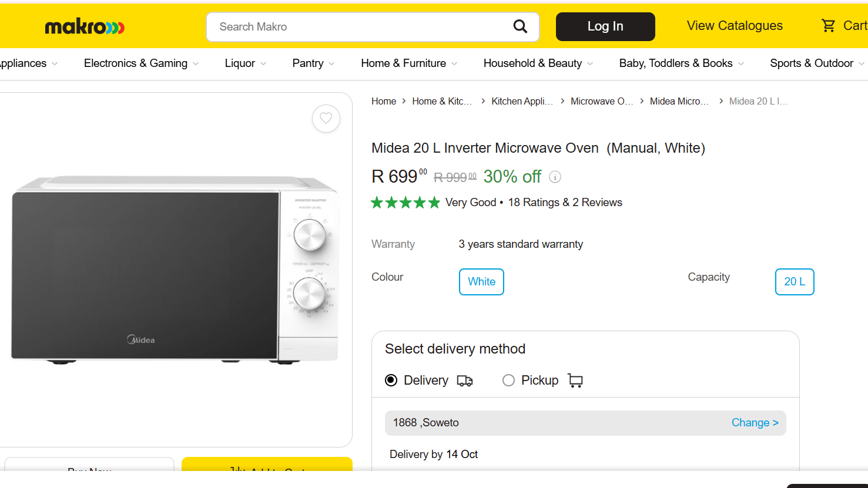
Task: Add product to wishlist heart icon
Action: [326, 119]
